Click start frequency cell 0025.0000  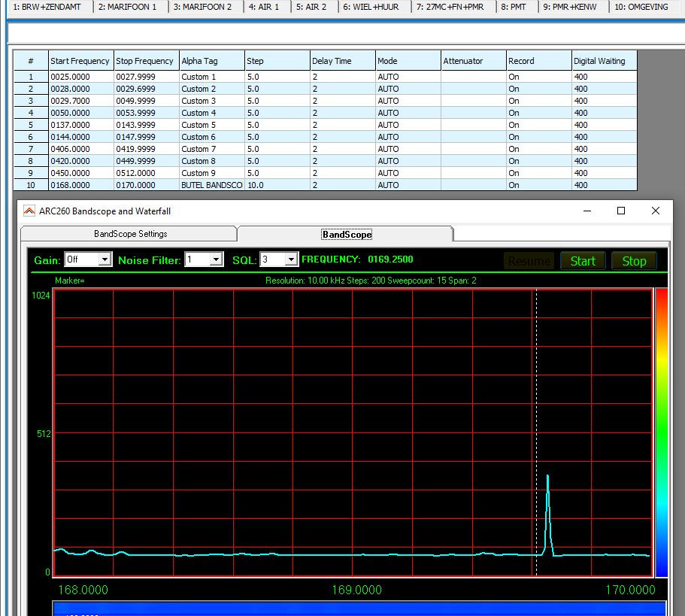[80, 77]
